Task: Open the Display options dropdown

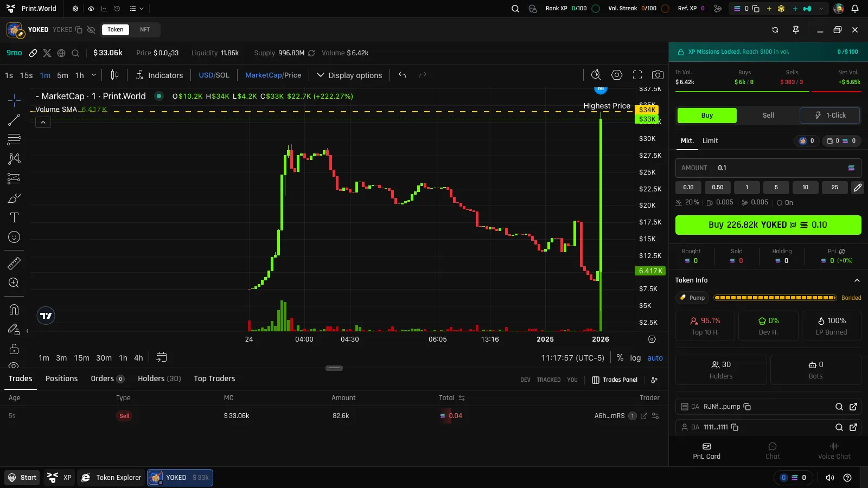Action: click(x=349, y=75)
